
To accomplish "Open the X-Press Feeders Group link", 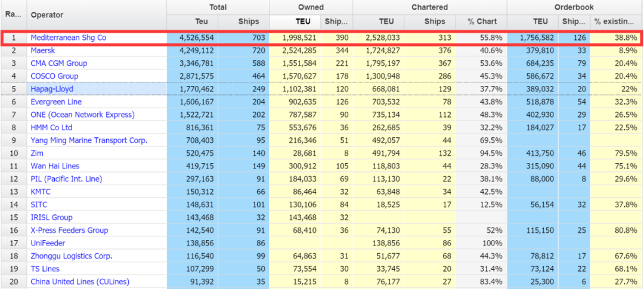I will tap(69, 230).
